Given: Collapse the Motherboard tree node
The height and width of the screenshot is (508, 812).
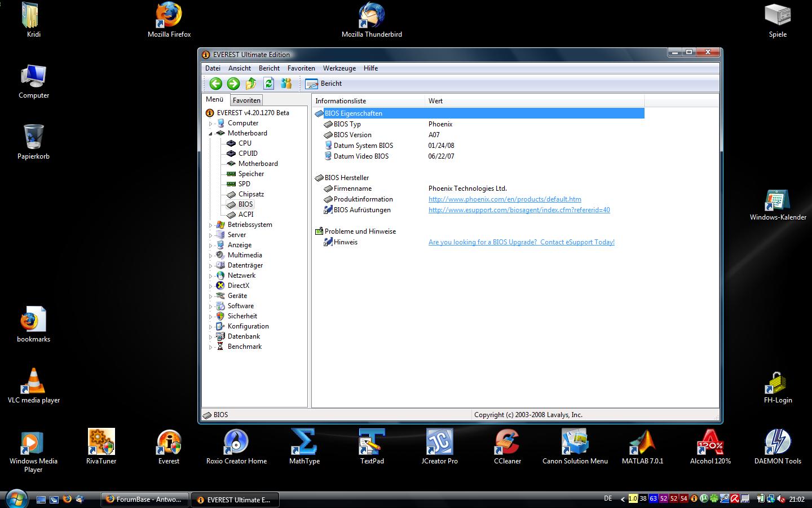Looking at the screenshot, I should coord(211,133).
